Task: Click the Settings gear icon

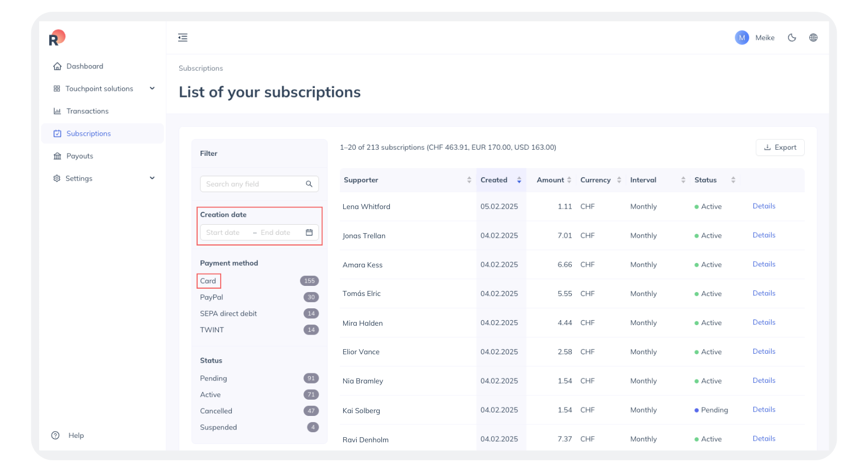Action: [x=57, y=178]
